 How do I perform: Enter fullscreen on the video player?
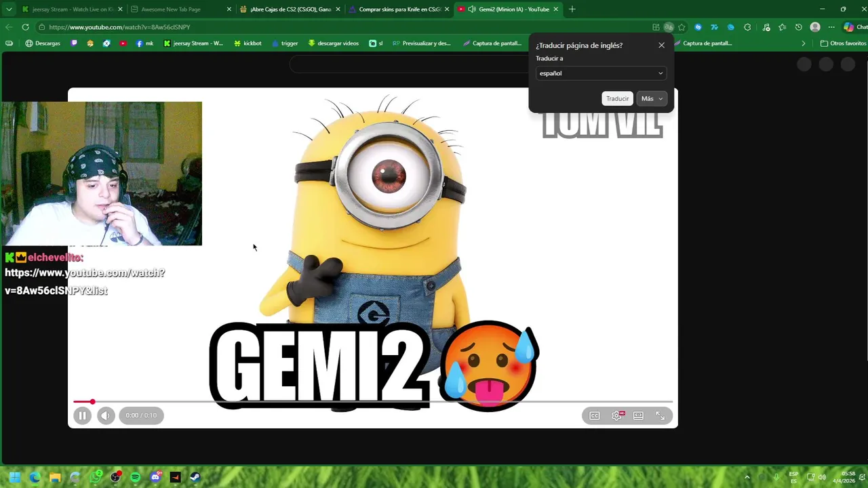(x=660, y=415)
